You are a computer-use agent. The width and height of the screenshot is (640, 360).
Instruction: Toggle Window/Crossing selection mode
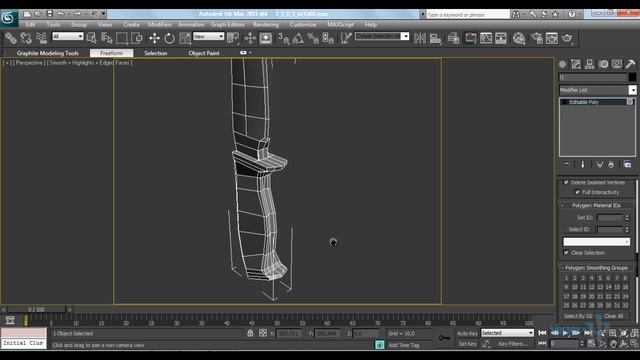(x=137, y=38)
